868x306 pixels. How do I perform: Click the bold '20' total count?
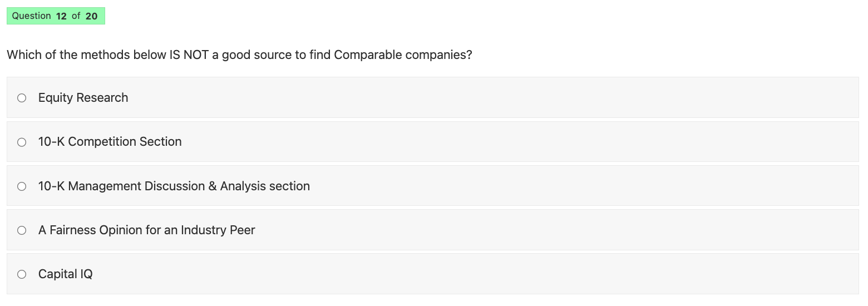(x=91, y=16)
